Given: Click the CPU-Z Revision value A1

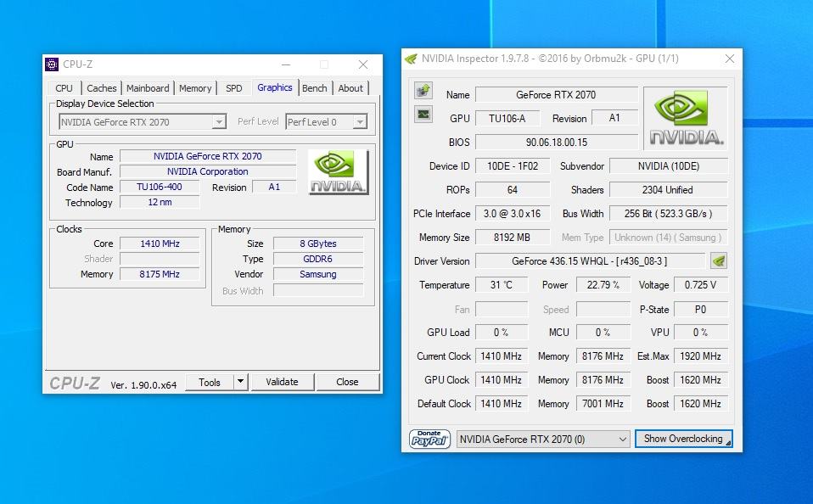Looking at the screenshot, I should tap(274, 187).
